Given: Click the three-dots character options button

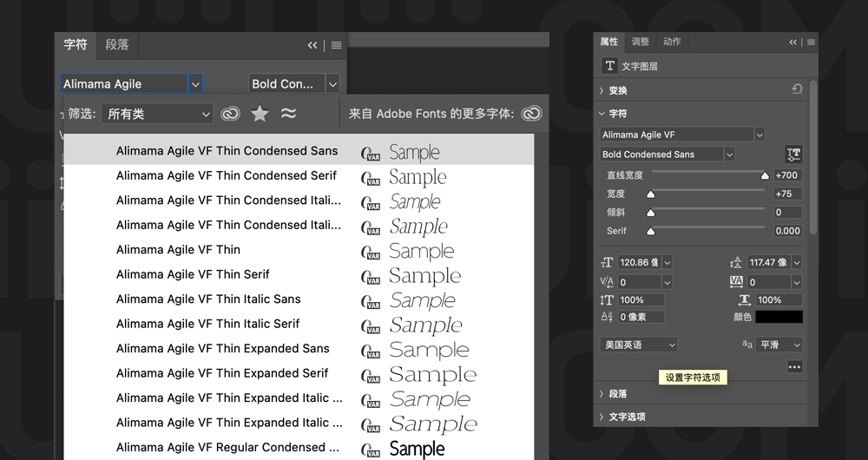Looking at the screenshot, I should [x=794, y=366].
